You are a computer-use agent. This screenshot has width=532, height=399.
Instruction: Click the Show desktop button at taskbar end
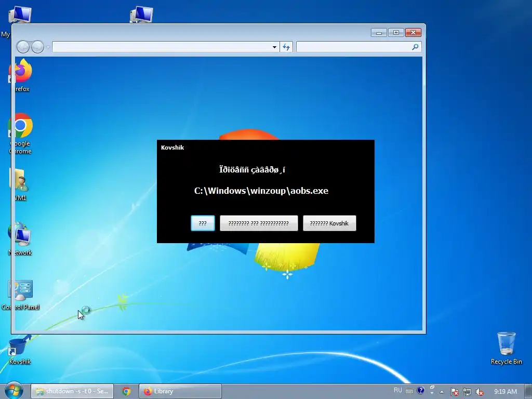click(x=528, y=391)
